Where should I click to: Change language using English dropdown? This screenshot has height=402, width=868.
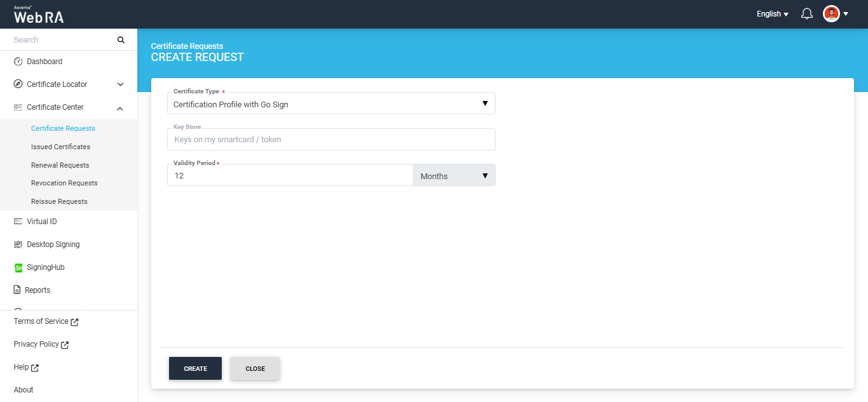click(x=772, y=14)
